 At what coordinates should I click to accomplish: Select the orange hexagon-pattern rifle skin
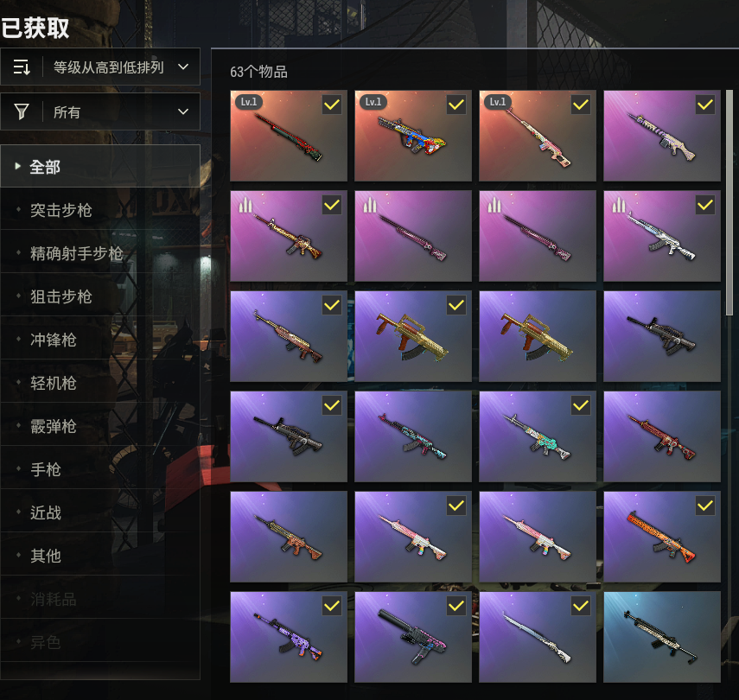pos(662,537)
